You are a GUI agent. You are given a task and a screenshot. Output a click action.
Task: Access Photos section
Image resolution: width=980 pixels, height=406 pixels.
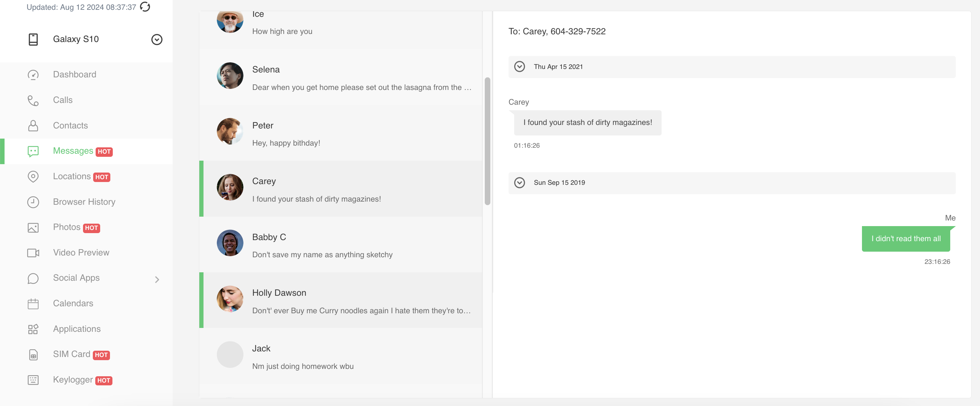[x=66, y=227]
